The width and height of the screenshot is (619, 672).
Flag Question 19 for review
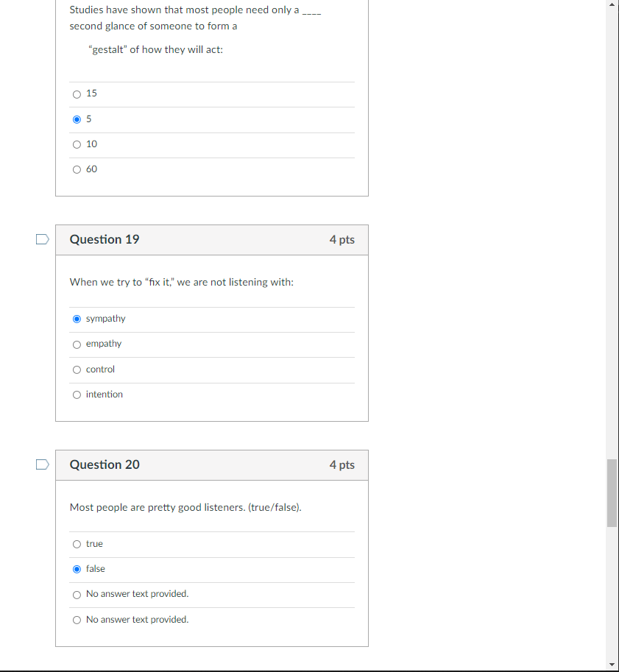(43, 239)
